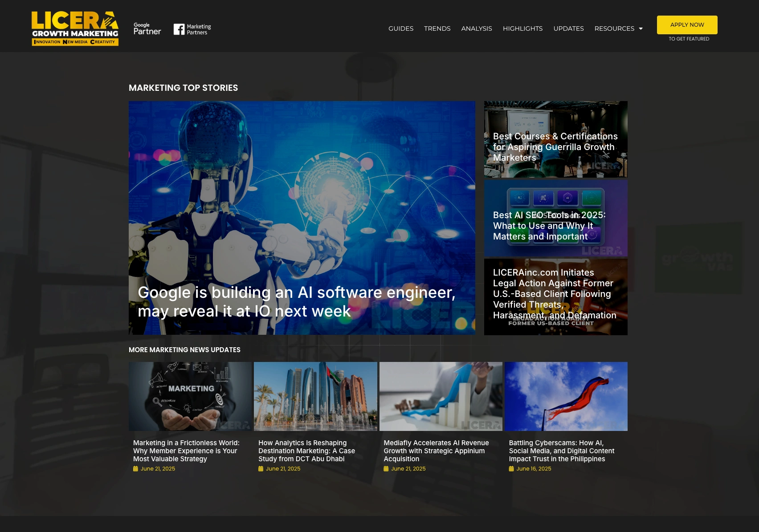Click the LICERA Growth Marketing logo
Viewport: 759px width, 532px height.
[x=75, y=28]
